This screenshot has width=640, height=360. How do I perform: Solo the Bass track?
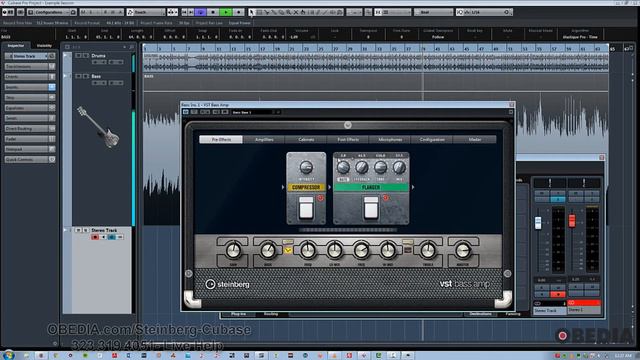click(x=86, y=76)
